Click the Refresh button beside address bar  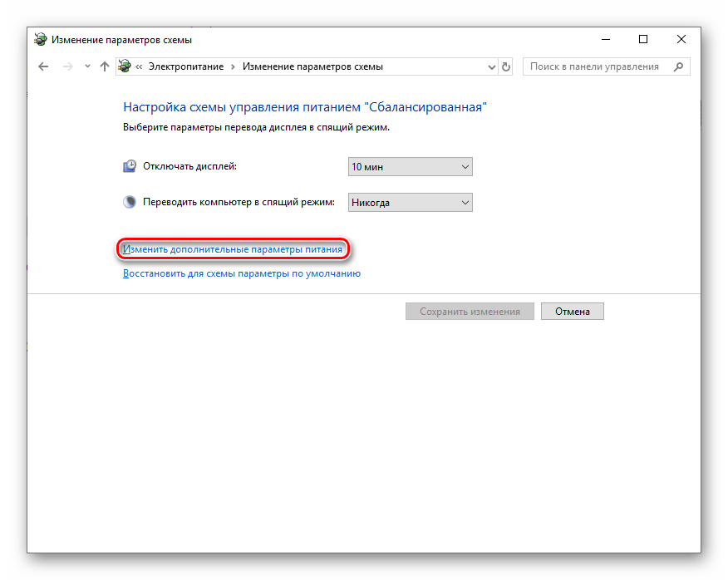(x=506, y=66)
